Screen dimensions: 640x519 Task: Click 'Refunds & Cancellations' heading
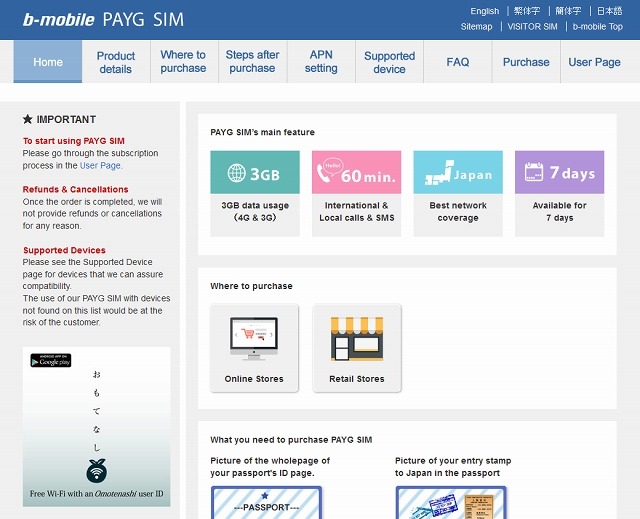point(76,189)
